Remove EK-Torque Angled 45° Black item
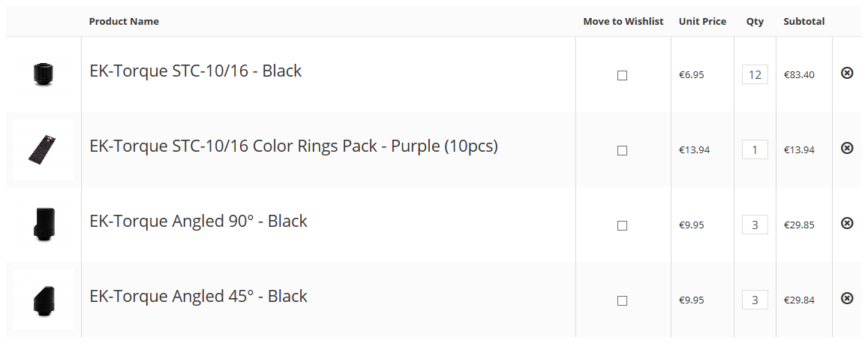Image resolution: width=868 pixels, height=344 pixels. coord(847,298)
